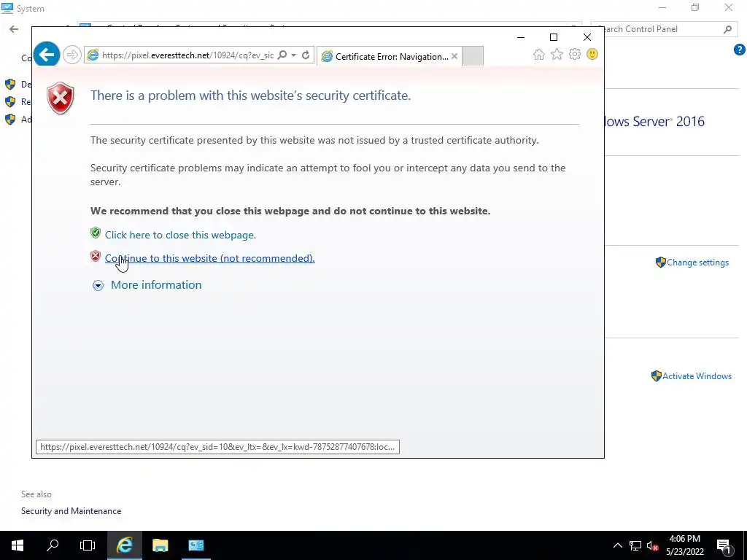Click the Control Panel System taskbar icon
Screen dimensions: 747x560
196,545
